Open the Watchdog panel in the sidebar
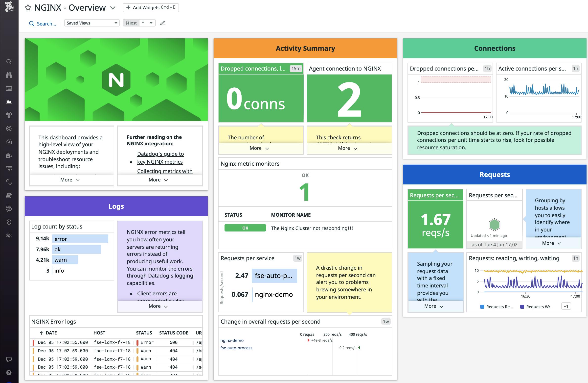588x383 pixels. pos(9,75)
